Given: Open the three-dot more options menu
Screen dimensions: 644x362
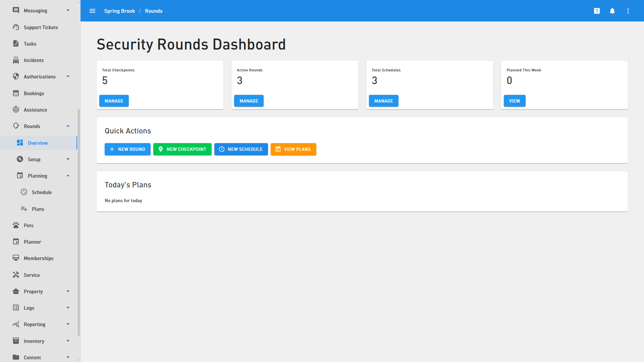Looking at the screenshot, I should (628, 11).
